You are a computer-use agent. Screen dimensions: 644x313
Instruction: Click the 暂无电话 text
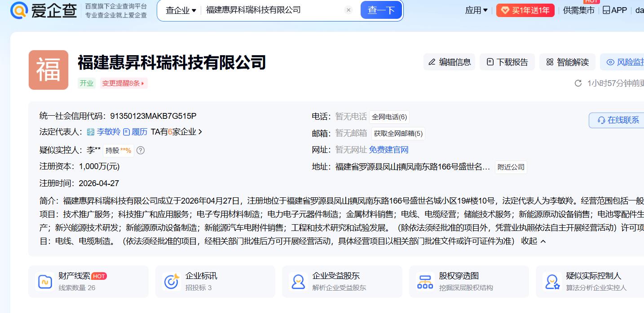click(351, 117)
